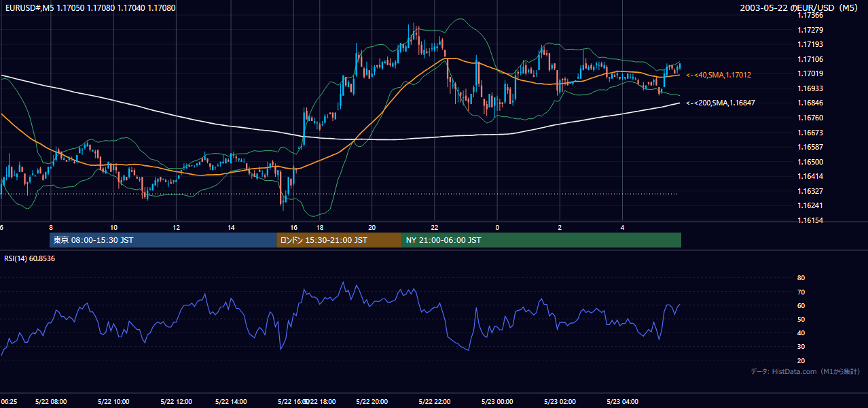Click the price axis value 1.16241
This screenshot has height=408, width=868.
tap(810, 205)
